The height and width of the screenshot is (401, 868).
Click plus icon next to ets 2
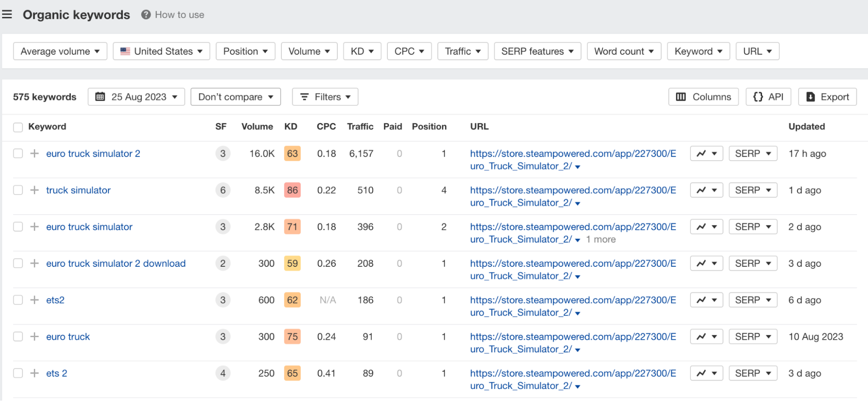[35, 373]
